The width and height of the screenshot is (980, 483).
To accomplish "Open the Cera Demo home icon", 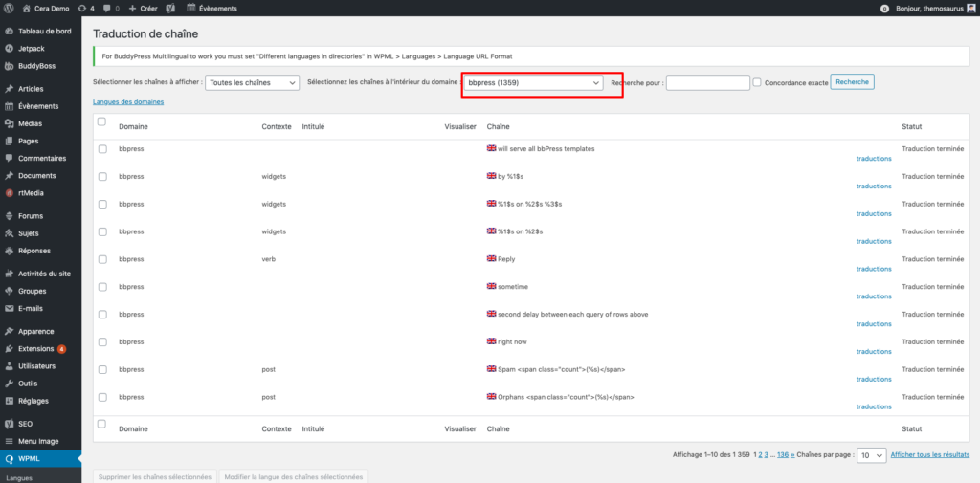I will pyautogui.click(x=26, y=9).
